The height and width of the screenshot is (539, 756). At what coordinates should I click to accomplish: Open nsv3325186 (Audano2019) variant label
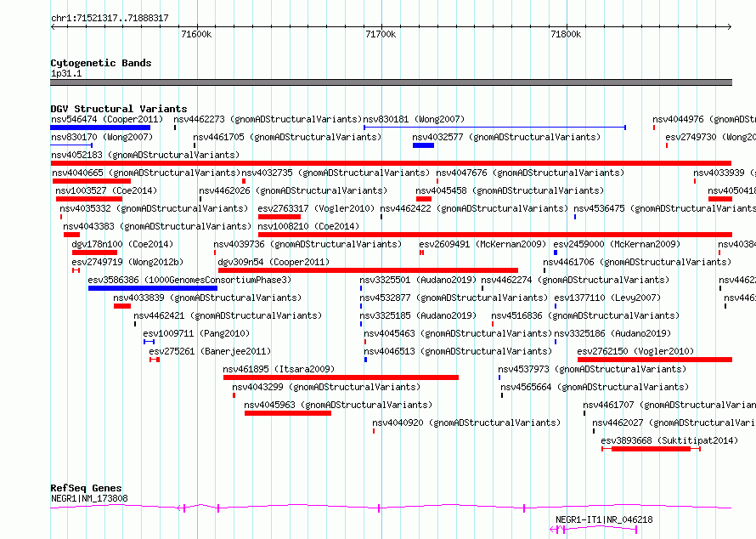pos(612,333)
